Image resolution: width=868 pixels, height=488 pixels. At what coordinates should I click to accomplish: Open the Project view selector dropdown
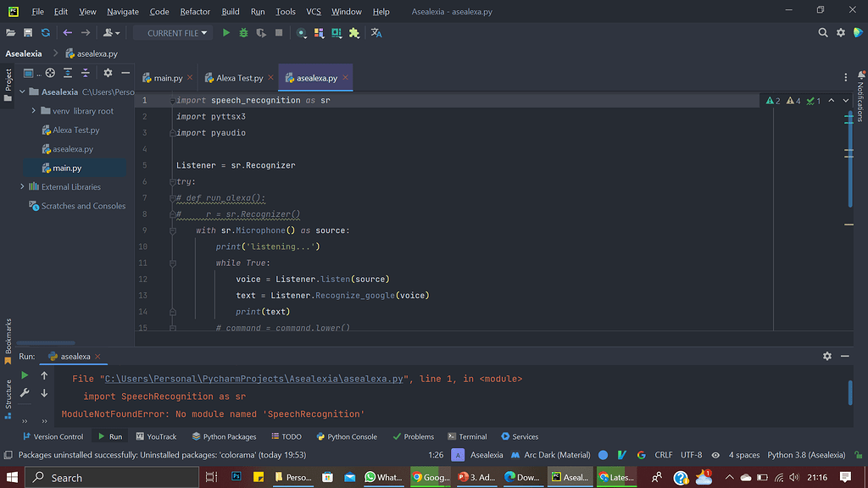pos(31,73)
